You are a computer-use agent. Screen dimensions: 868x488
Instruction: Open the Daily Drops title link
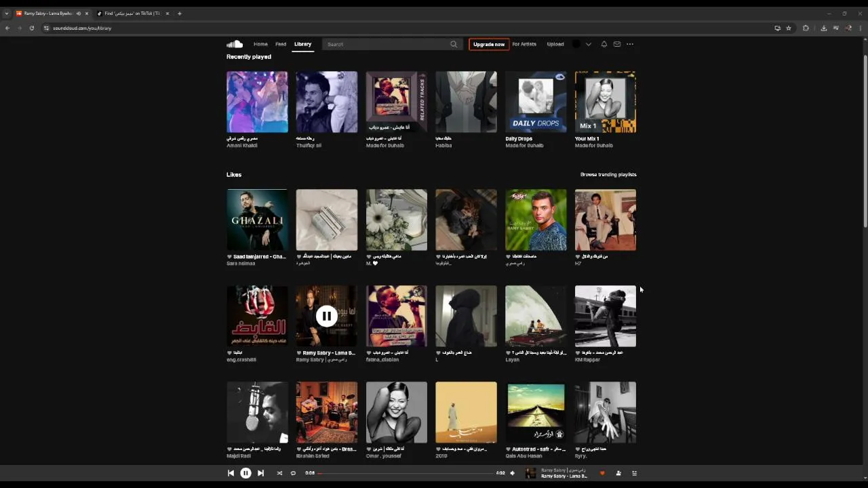[x=519, y=138]
